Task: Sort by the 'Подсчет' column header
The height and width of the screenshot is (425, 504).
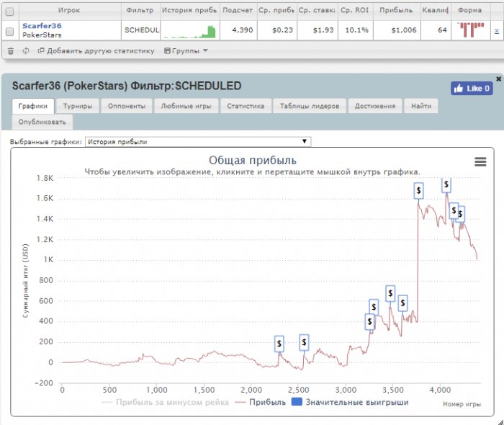Action: (238, 10)
